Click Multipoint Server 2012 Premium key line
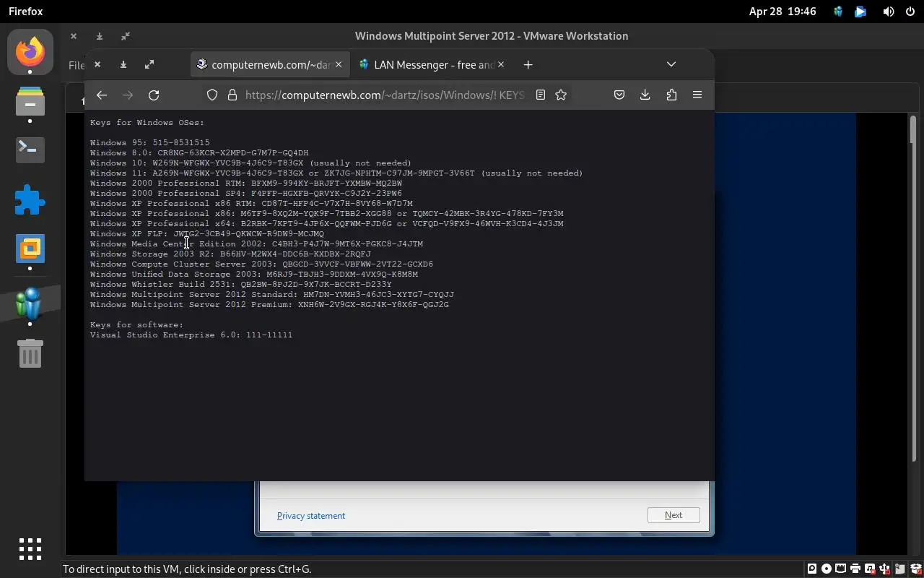This screenshot has width=924, height=578. point(269,305)
